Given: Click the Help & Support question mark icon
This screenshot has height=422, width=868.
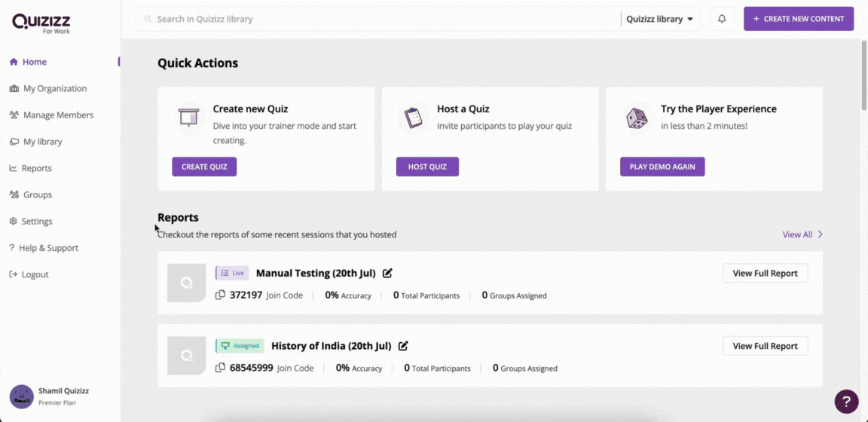Looking at the screenshot, I should pyautogui.click(x=11, y=248).
